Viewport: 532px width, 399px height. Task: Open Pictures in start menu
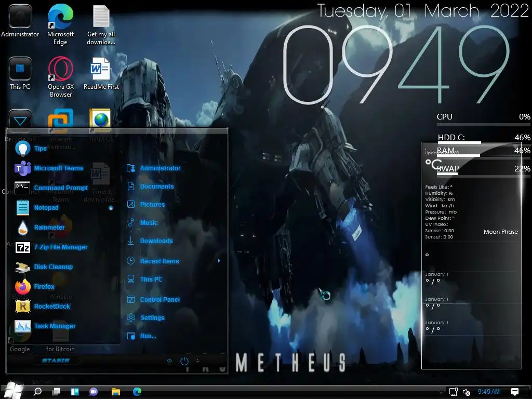click(146, 205)
